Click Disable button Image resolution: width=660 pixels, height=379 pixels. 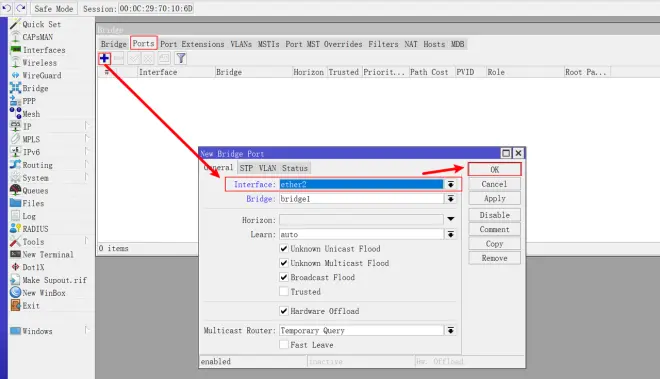[494, 215]
